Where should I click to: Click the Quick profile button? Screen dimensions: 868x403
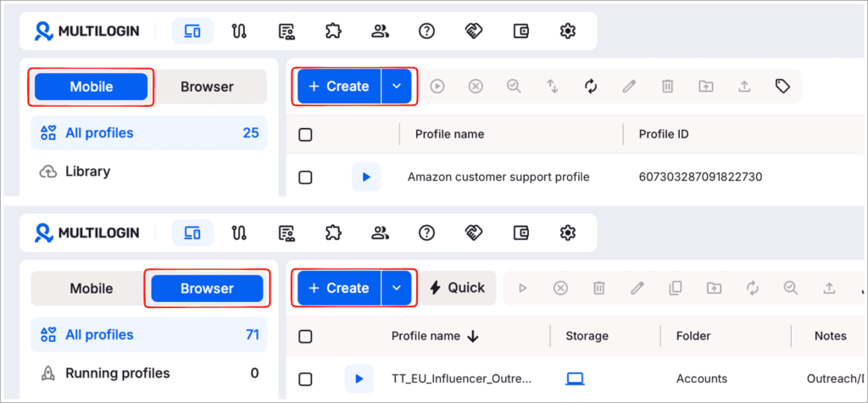[x=458, y=288]
